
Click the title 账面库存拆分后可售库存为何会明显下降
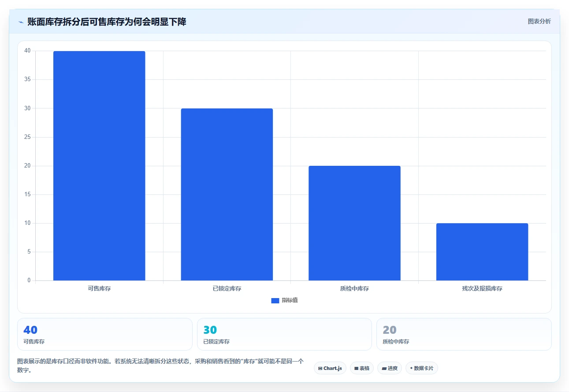click(x=107, y=22)
